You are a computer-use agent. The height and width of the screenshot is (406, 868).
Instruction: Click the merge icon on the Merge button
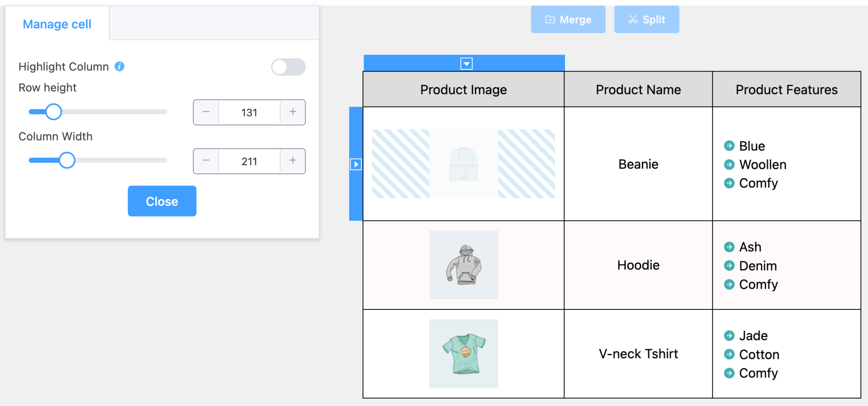tap(549, 19)
